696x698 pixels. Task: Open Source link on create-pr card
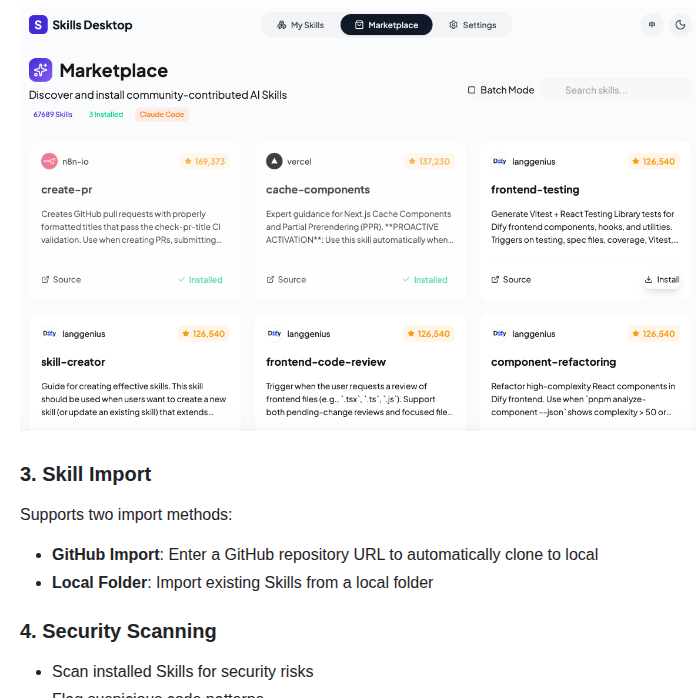61,280
